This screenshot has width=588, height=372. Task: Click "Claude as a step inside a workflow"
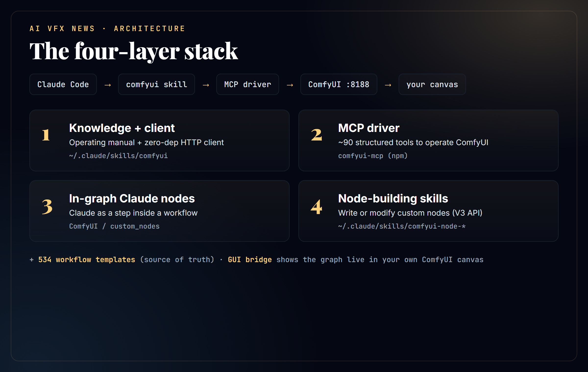coord(133,213)
